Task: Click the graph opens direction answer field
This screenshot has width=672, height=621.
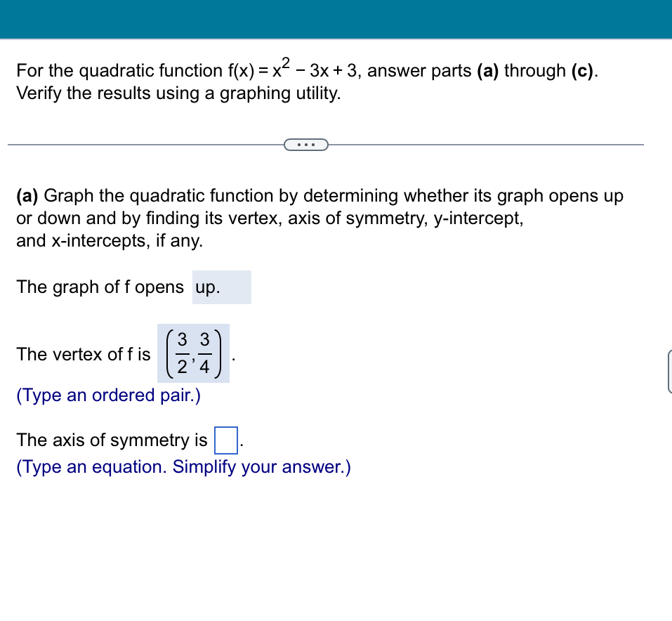Action: tap(221, 287)
